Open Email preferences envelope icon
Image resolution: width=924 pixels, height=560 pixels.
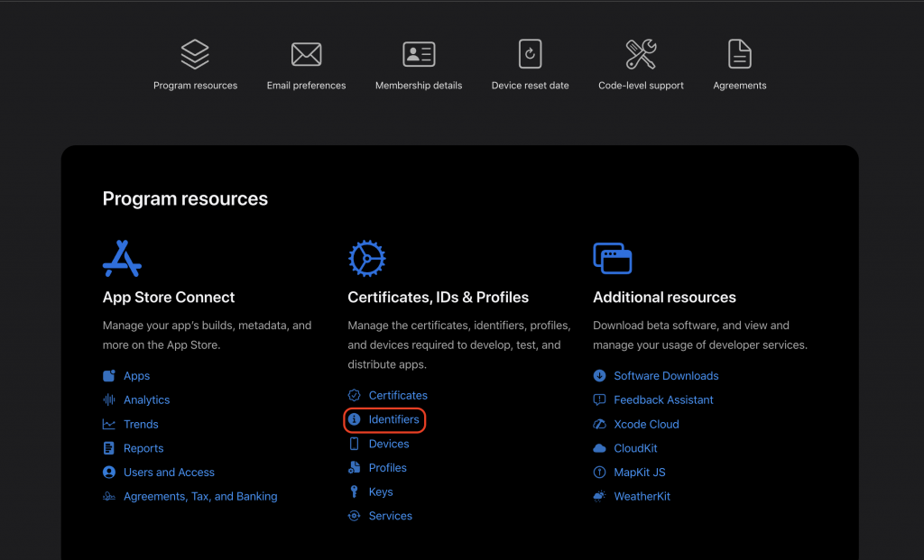pos(307,54)
